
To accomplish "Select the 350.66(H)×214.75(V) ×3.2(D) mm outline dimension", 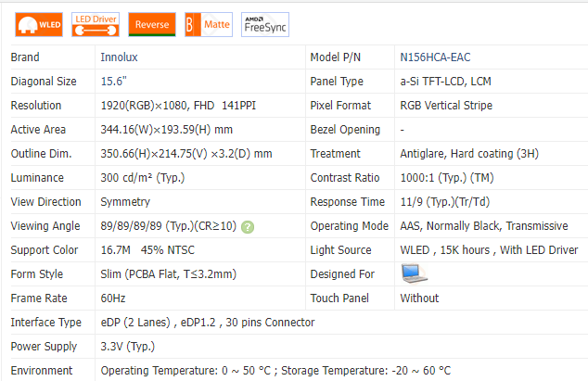I will 186,154.
